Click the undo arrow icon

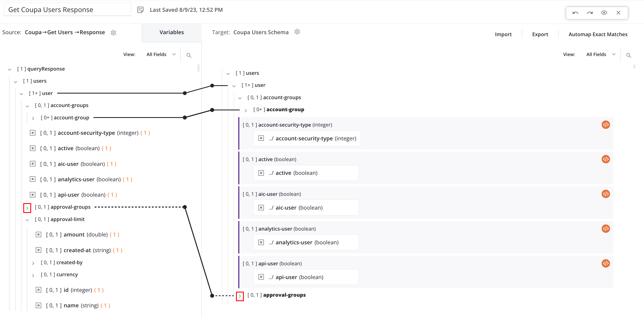(575, 13)
